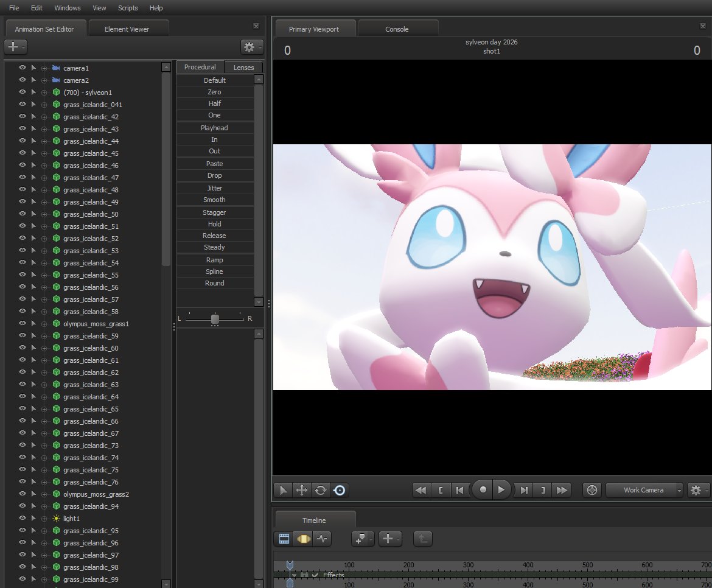712x588 pixels.
Task: Jump to the start with rewind button
Action: point(421,490)
